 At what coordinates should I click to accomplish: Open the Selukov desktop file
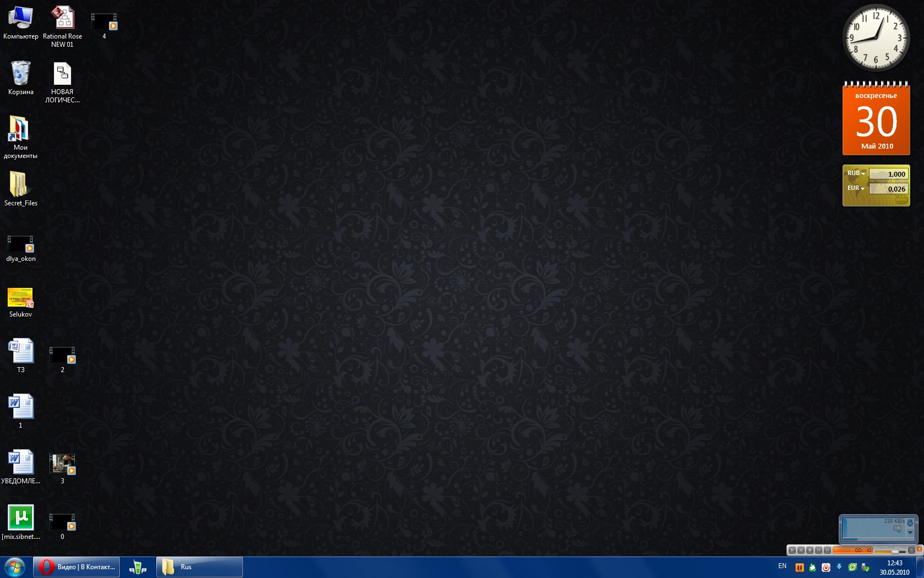pyautogui.click(x=20, y=297)
